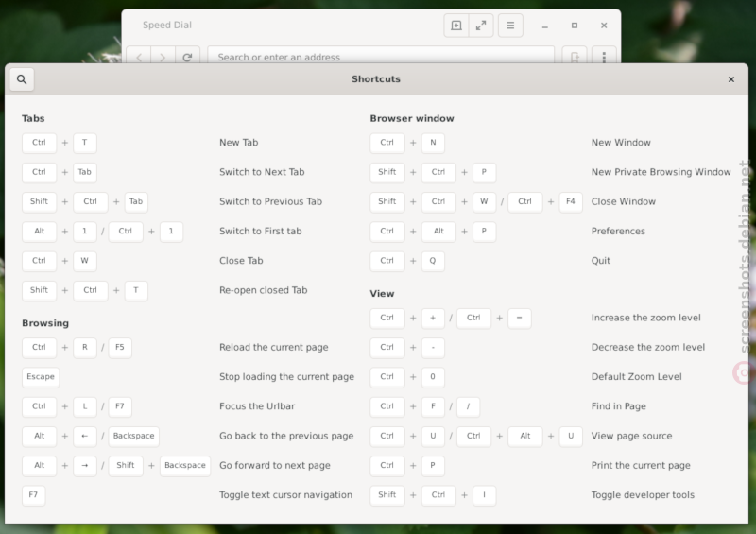This screenshot has height=534, width=756.
Task: Open the hamburger menu in the header bar
Action: (510, 26)
